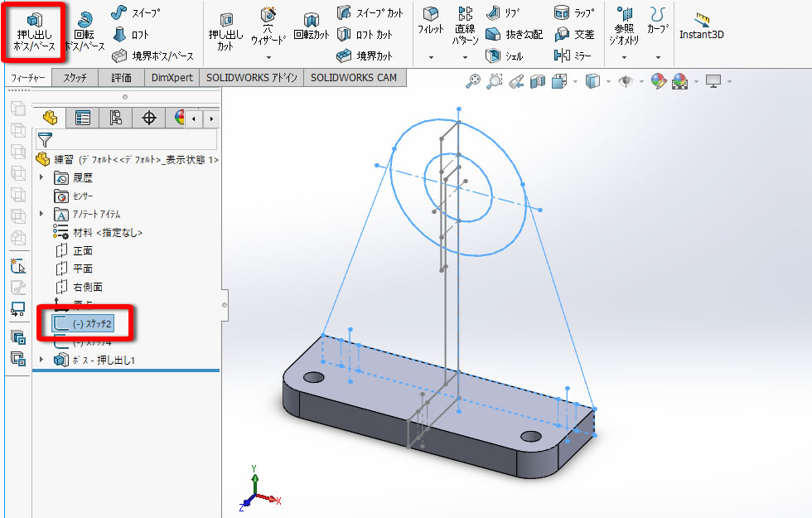Open the PropertyManager tab
The image size is (812, 518).
[x=82, y=118]
